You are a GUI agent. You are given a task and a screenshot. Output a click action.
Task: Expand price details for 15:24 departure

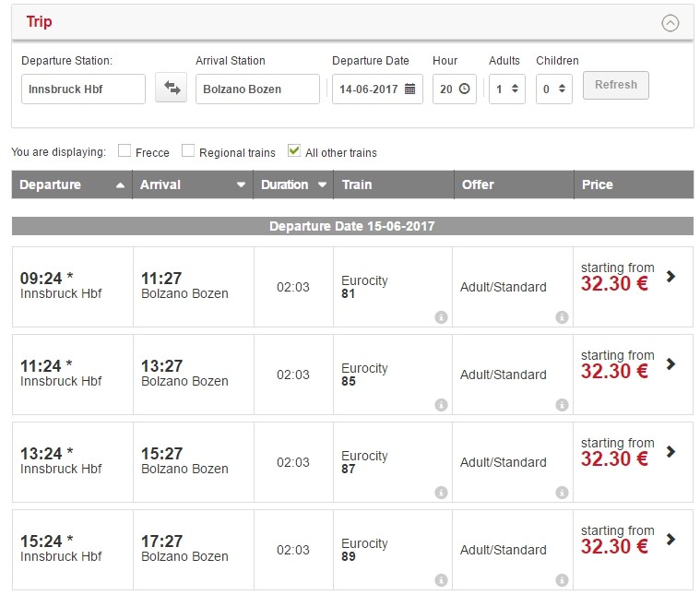670,540
